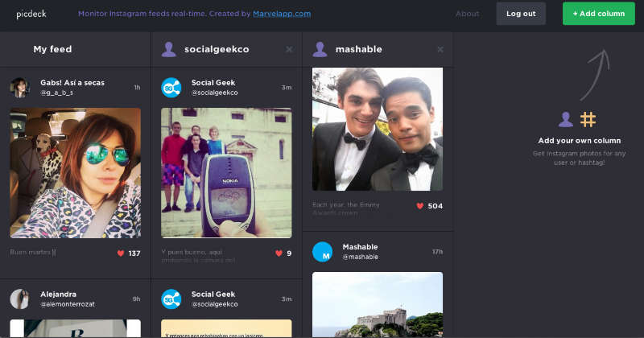Open the Mashable profile name
The width and height of the screenshot is (644, 338).
coord(360,247)
